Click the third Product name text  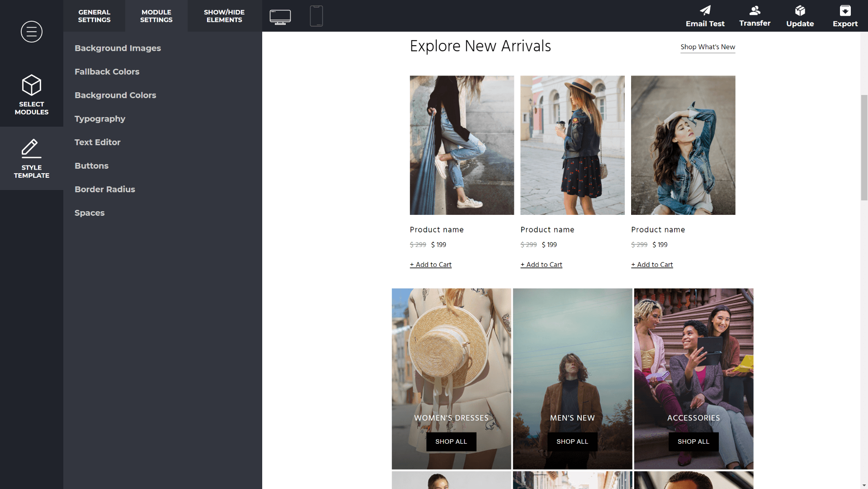[x=658, y=230]
